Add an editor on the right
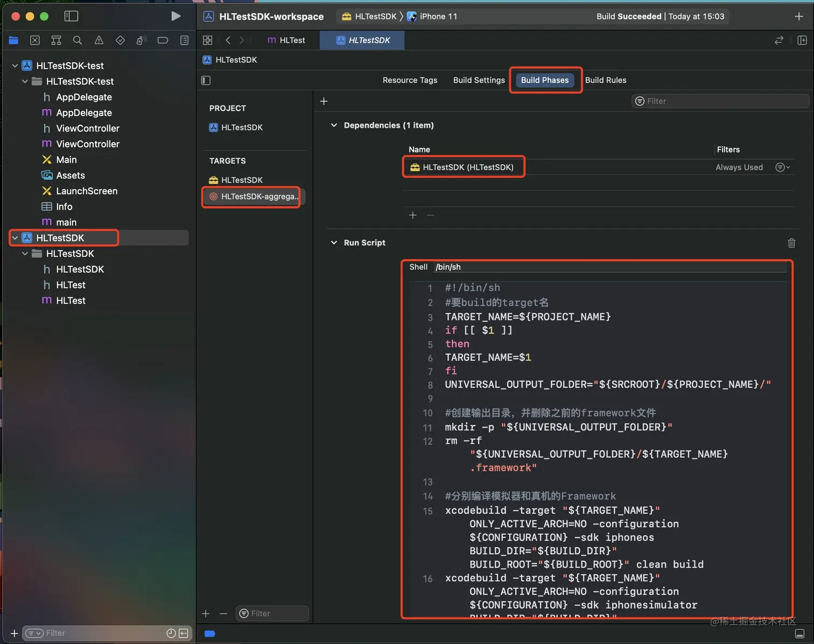This screenshot has width=814, height=644. click(802, 40)
